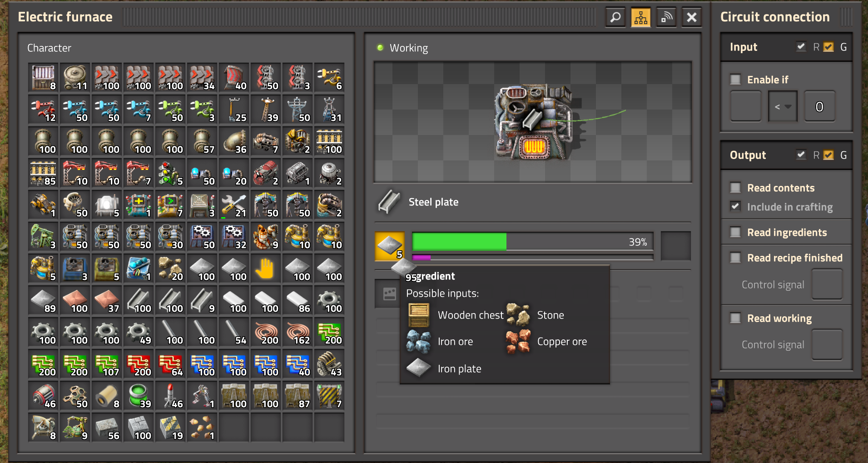Select big electric pole stack of 50
Screen dimensions: 868x463
tap(298, 110)
